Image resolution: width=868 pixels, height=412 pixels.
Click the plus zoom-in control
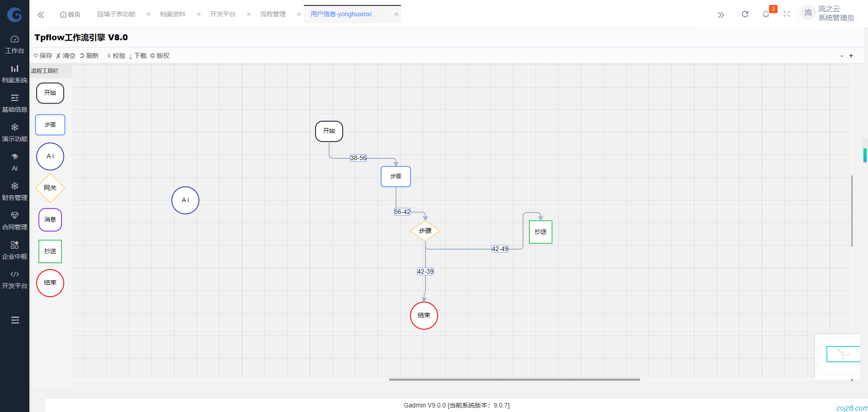pos(851,56)
